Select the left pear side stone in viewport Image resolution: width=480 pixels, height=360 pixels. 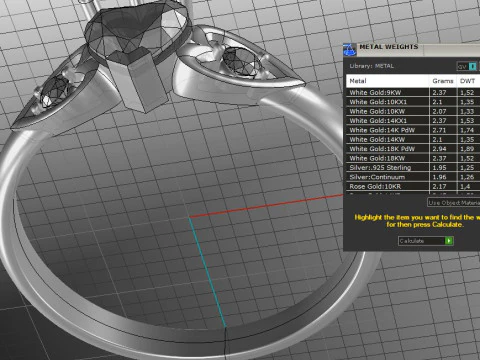click(x=56, y=90)
